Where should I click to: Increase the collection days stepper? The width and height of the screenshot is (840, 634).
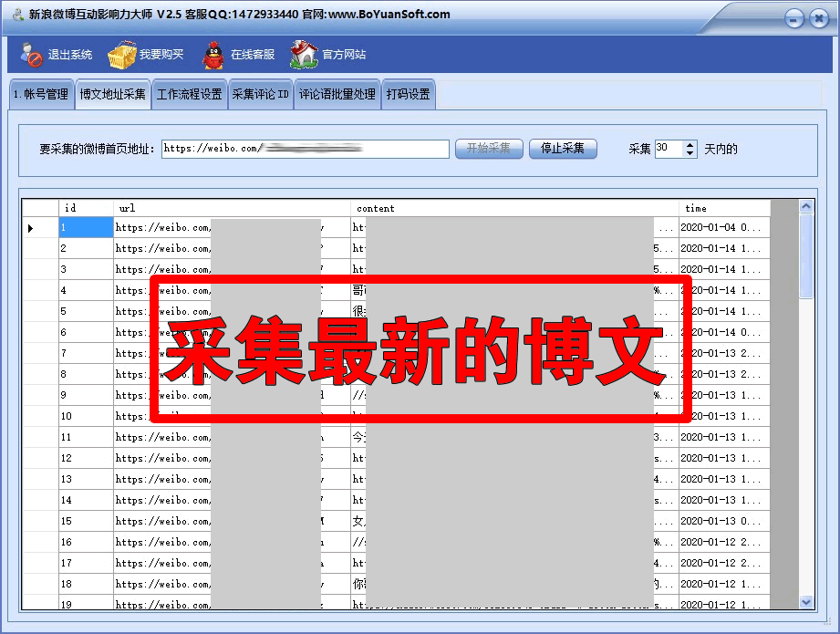pyautogui.click(x=690, y=145)
